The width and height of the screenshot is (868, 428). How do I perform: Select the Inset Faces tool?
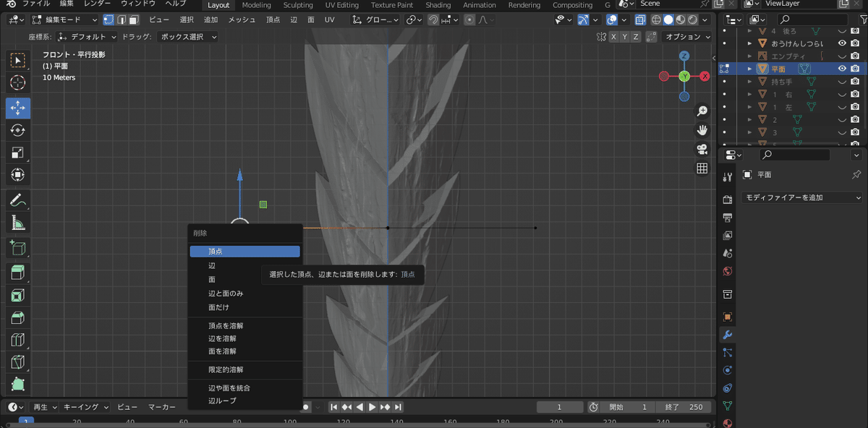click(x=18, y=295)
